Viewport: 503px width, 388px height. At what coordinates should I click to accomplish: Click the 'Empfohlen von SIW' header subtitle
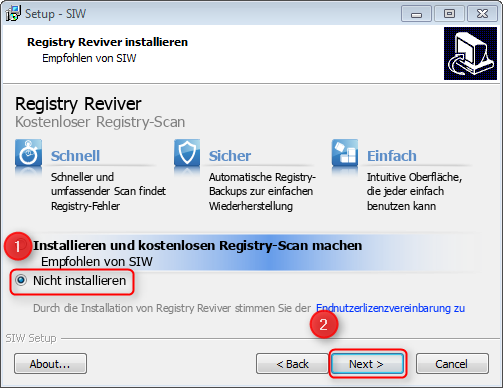coord(89,58)
